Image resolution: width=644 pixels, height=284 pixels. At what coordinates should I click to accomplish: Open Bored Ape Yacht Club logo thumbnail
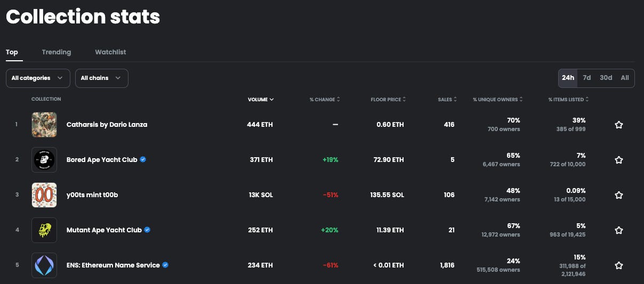click(x=44, y=160)
